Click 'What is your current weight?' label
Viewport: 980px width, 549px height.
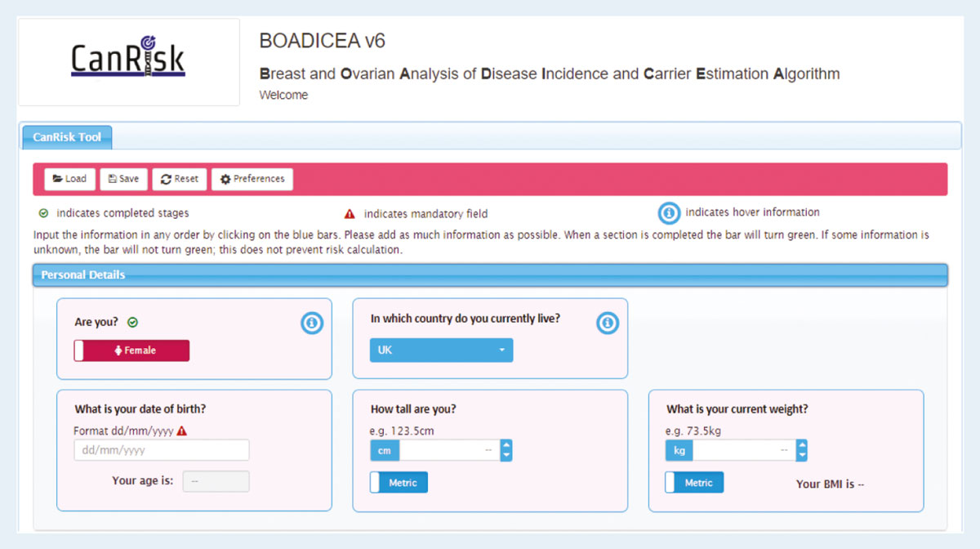click(737, 410)
